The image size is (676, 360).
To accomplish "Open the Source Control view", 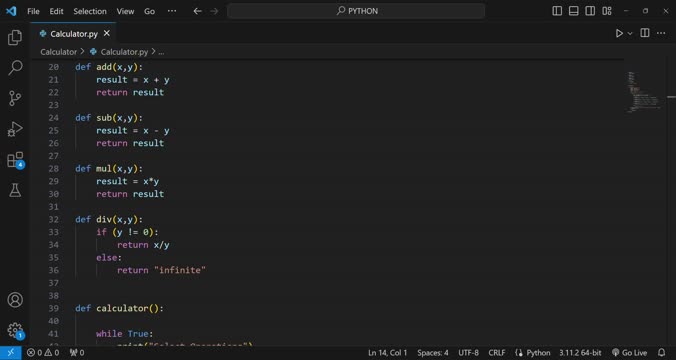I will click(x=15, y=98).
